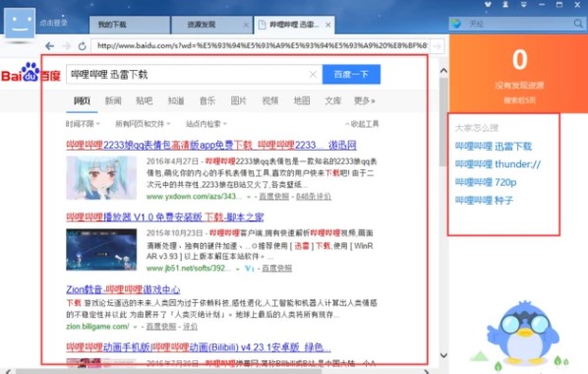Open the 站点内检索 filter dropdown

tap(206, 124)
